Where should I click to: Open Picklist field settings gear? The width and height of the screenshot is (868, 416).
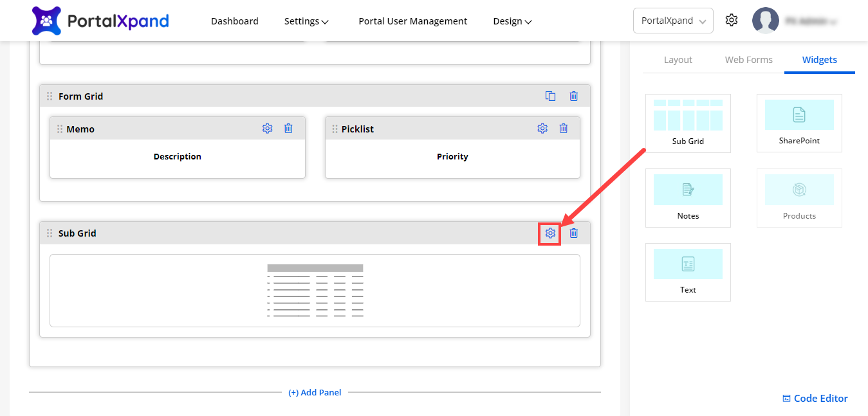coord(542,129)
